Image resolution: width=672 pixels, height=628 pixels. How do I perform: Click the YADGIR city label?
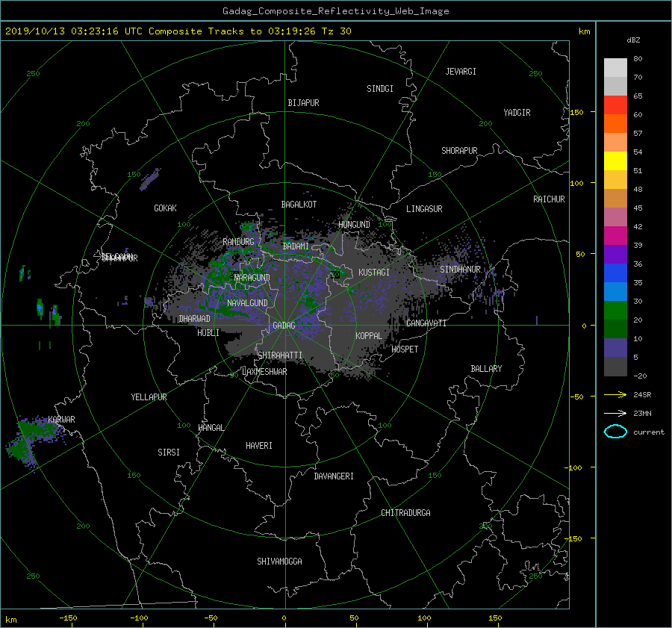coord(517,113)
